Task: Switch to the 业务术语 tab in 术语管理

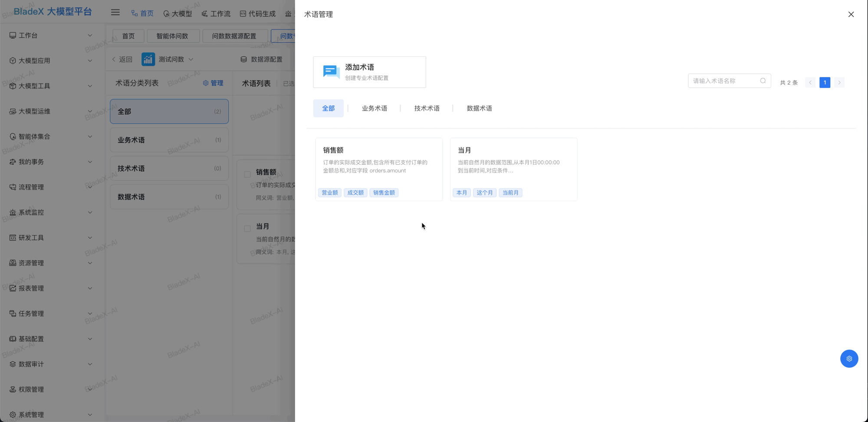Action: 375,108
